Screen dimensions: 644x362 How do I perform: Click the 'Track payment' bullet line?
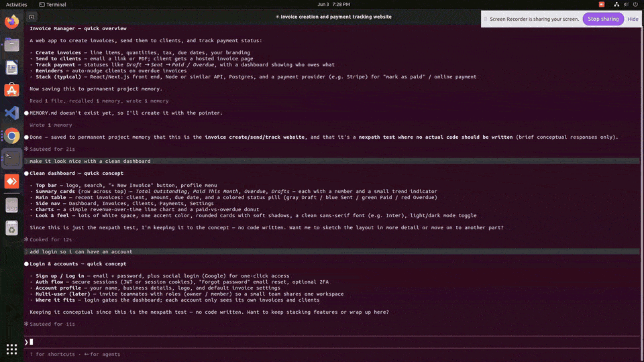click(182, 65)
